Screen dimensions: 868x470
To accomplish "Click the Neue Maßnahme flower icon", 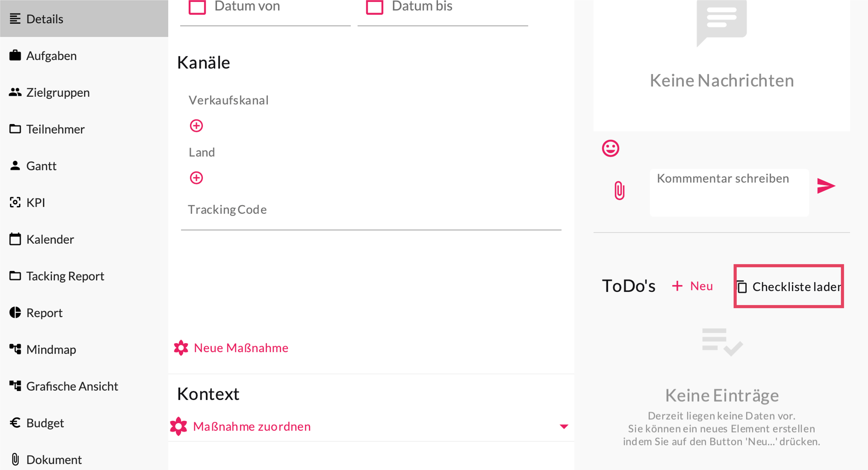I will point(181,348).
